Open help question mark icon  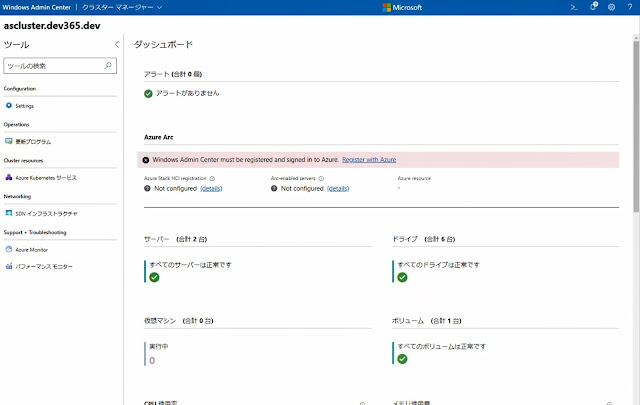(630, 7)
